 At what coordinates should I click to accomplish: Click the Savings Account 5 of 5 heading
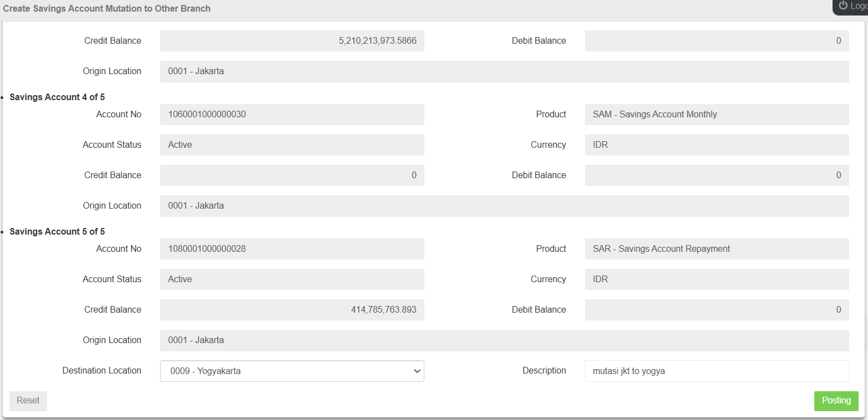[x=57, y=232]
